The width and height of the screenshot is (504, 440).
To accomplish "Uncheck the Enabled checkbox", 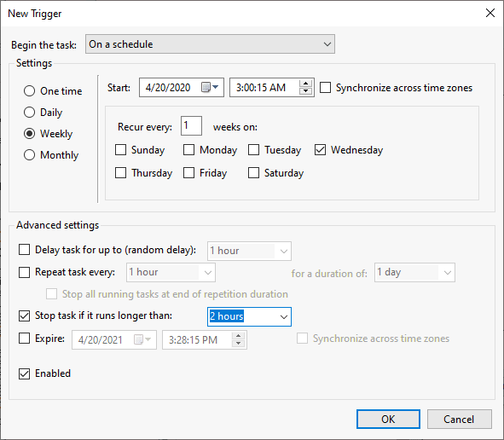I will click(x=24, y=373).
